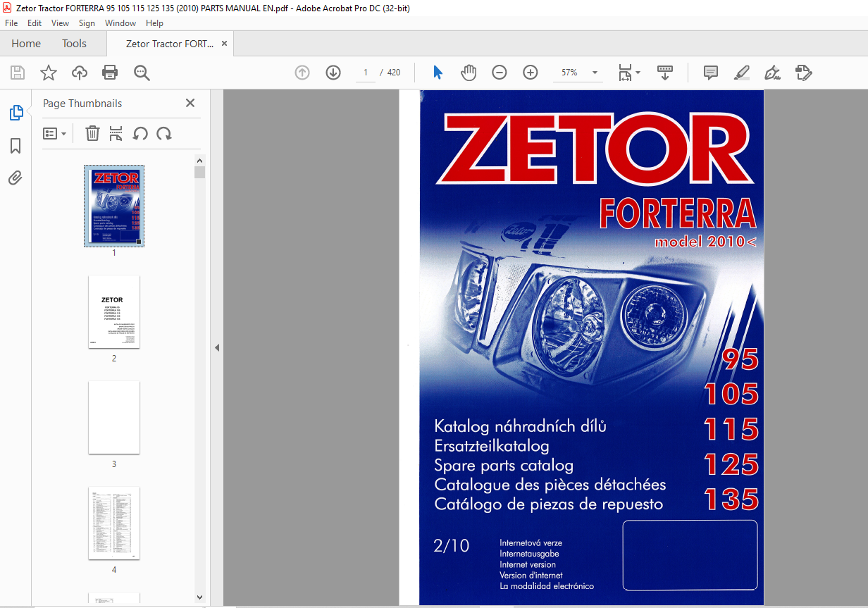The width and height of the screenshot is (868, 608).
Task: Go to next page arrow
Action: 333,73
